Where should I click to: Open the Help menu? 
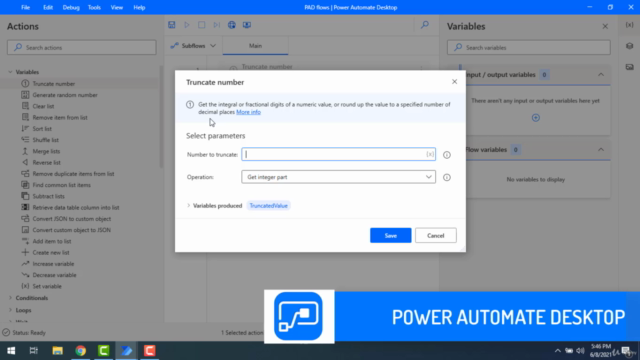click(x=139, y=7)
